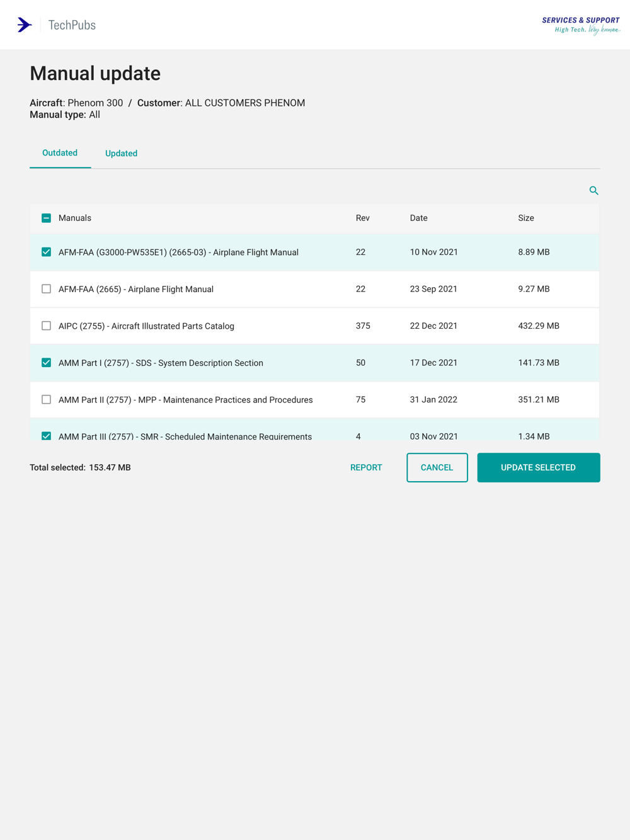Uncheck AFM-FAA (G3000-PW535E1) manual checkbox
The image size is (630, 840).
pyautogui.click(x=46, y=252)
